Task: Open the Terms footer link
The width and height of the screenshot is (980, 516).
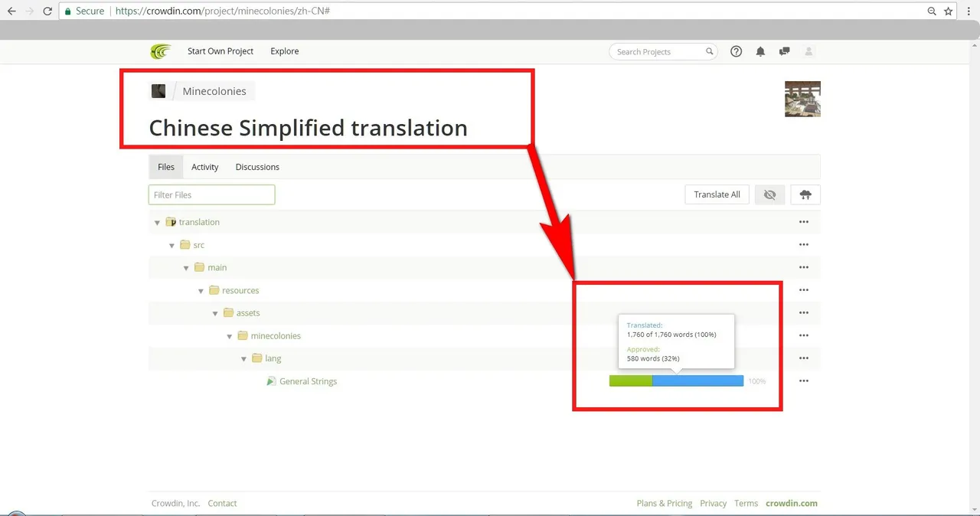Action: [x=746, y=503]
